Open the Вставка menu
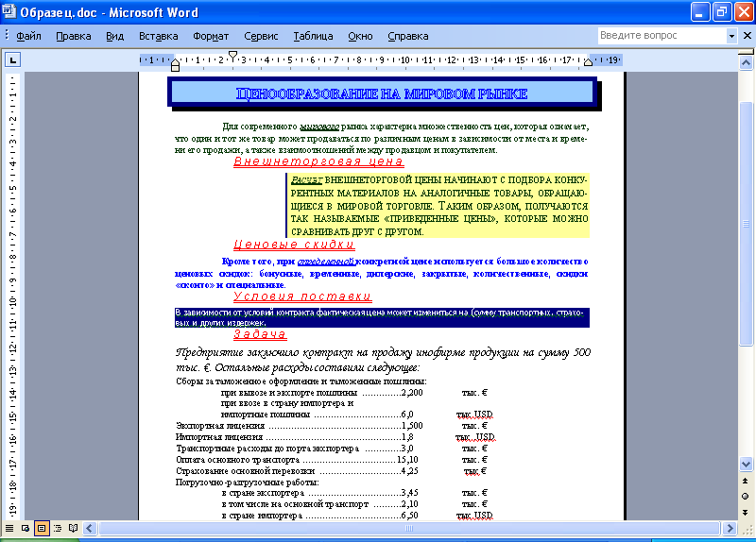 [x=158, y=36]
